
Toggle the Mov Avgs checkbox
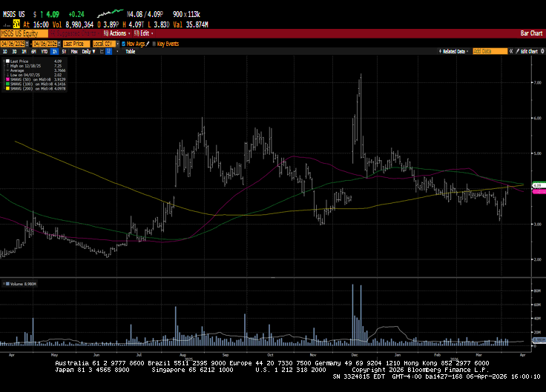coord(124,44)
